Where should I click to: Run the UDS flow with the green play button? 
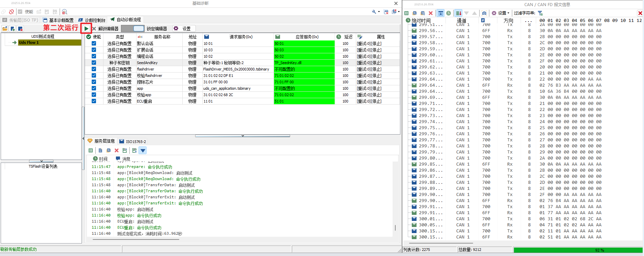coord(86,29)
